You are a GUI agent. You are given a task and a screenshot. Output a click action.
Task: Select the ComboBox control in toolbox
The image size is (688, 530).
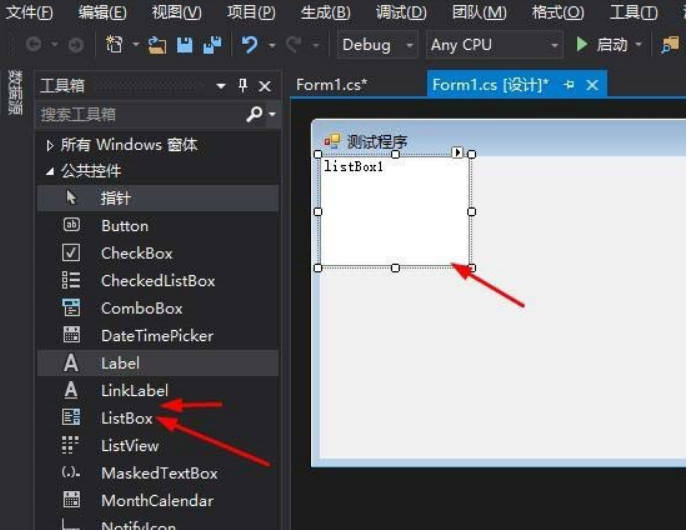point(158,308)
